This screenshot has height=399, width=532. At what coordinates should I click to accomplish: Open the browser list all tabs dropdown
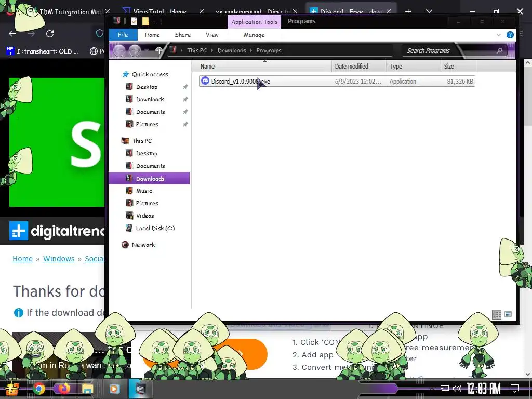429,11
